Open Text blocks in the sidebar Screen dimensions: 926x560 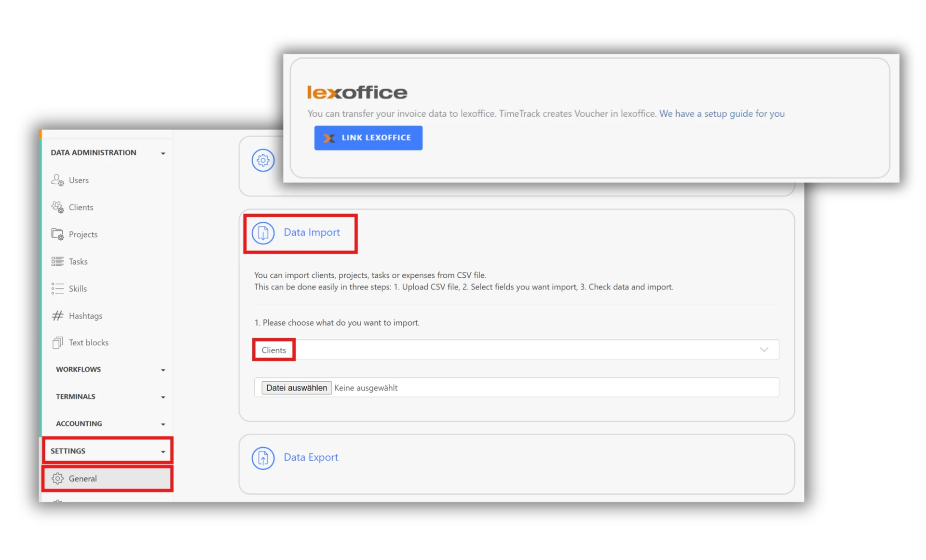pyautogui.click(x=58, y=342)
